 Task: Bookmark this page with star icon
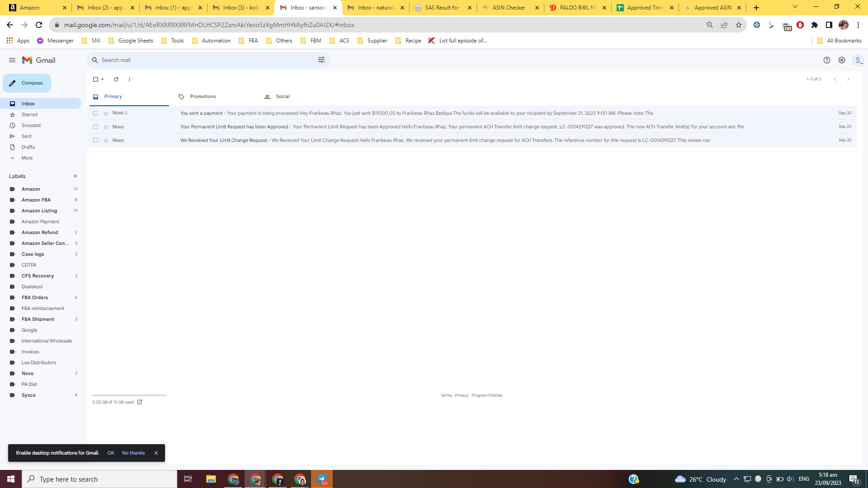click(739, 25)
